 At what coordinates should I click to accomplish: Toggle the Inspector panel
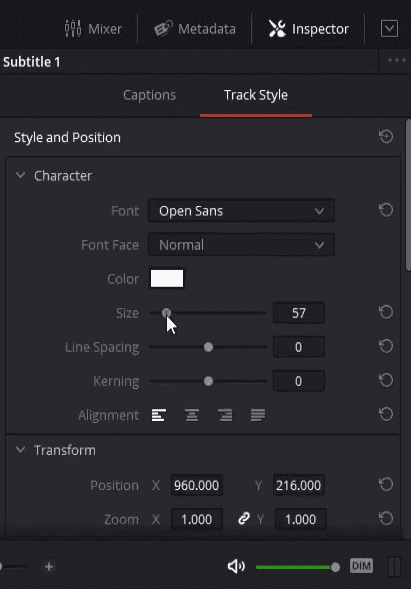[x=309, y=29]
